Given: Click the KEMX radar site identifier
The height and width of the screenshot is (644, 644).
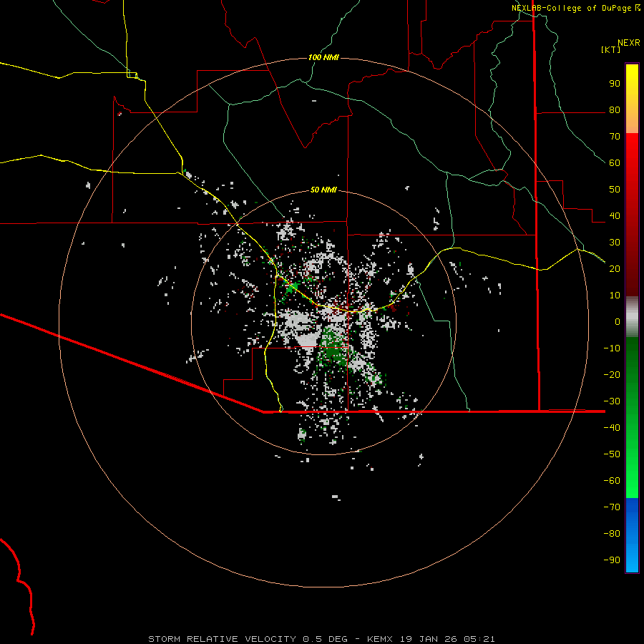Looking at the screenshot, I should (x=379, y=639).
